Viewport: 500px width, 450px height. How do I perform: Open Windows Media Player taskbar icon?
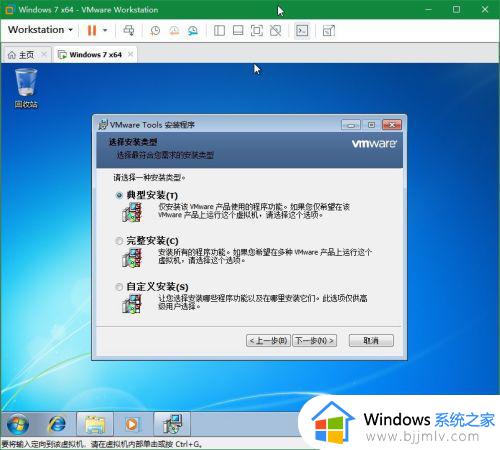pyautogui.click(x=132, y=424)
